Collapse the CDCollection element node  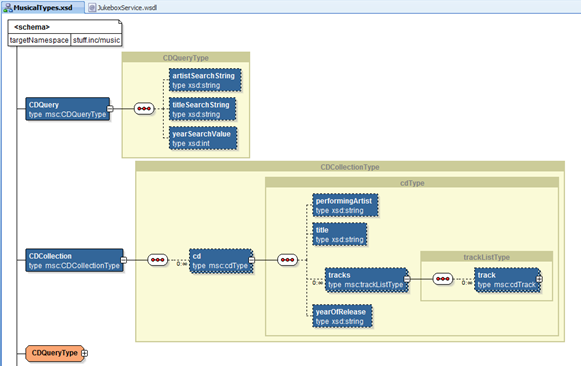coord(124,260)
